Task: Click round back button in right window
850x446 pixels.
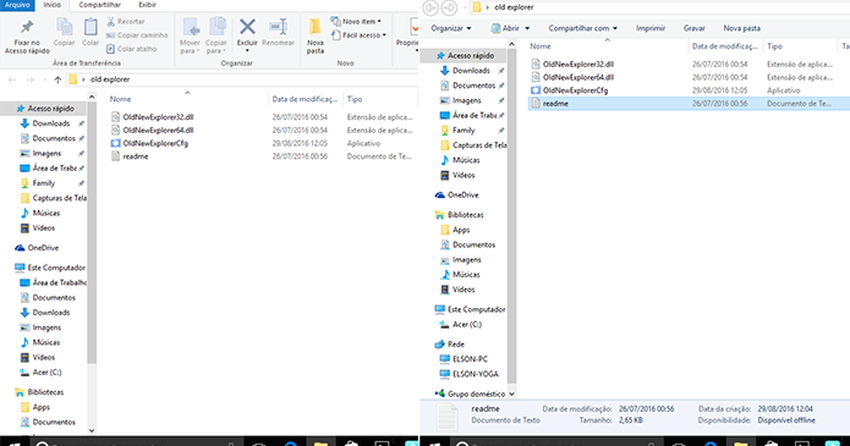Action: [430, 7]
